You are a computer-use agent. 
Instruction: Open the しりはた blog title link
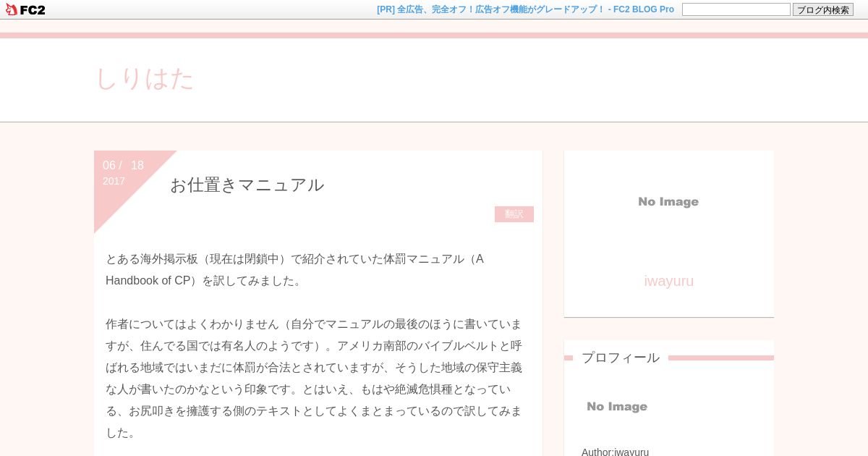point(145,79)
